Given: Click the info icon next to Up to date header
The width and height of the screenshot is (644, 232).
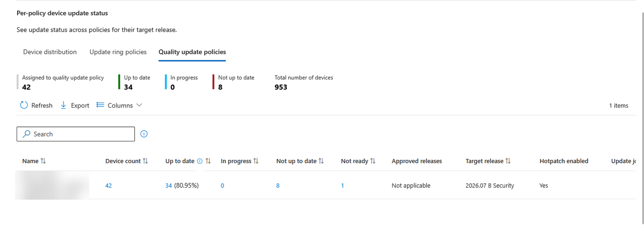Looking at the screenshot, I should pyautogui.click(x=200, y=161).
